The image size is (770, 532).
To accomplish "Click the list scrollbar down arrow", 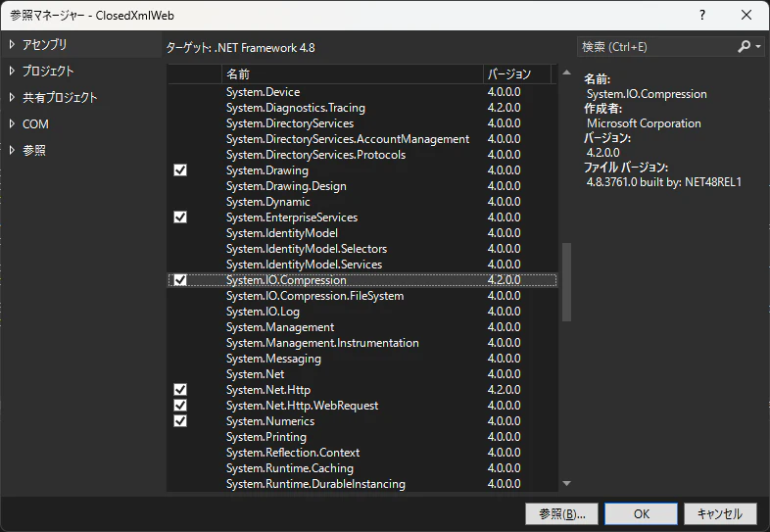I will point(566,483).
